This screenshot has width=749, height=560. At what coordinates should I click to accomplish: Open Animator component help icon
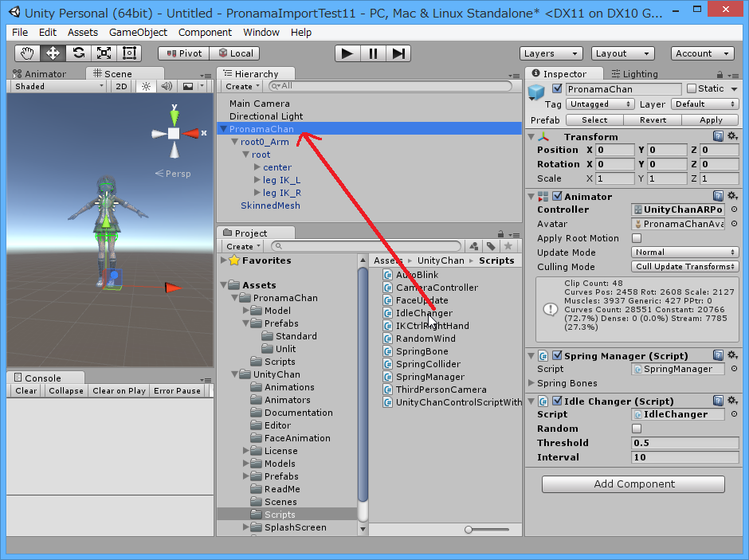click(x=718, y=196)
